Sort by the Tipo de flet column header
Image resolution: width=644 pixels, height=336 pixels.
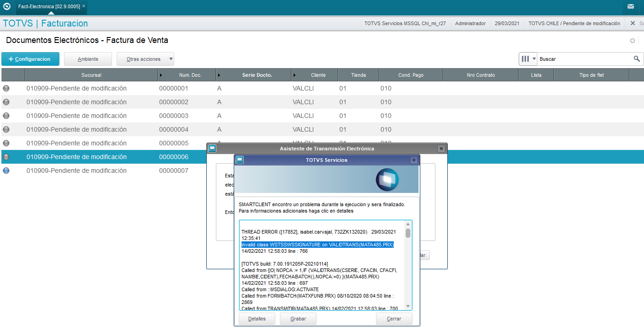591,75
